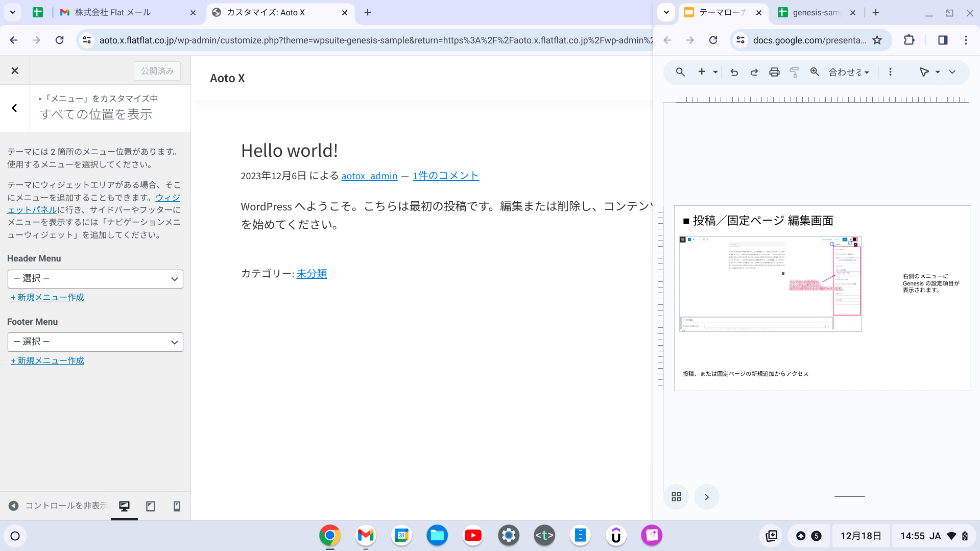The width and height of the screenshot is (980, 551).
Task: Click the search menus magnifier icon
Action: click(x=680, y=72)
